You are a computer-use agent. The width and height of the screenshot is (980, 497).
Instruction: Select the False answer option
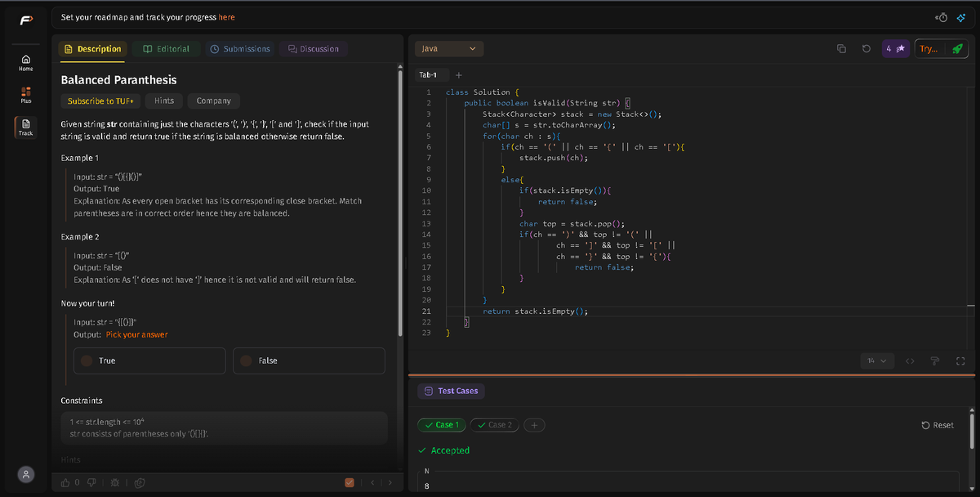[309, 360]
